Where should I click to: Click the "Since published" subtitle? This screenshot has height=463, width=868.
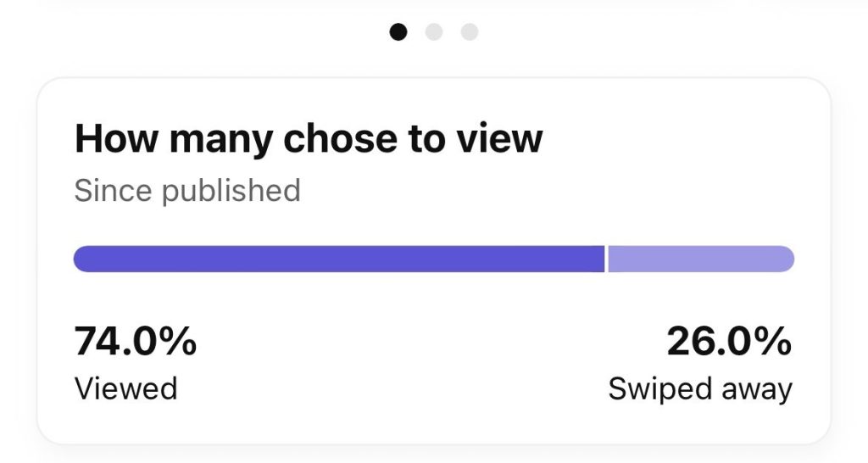click(187, 191)
